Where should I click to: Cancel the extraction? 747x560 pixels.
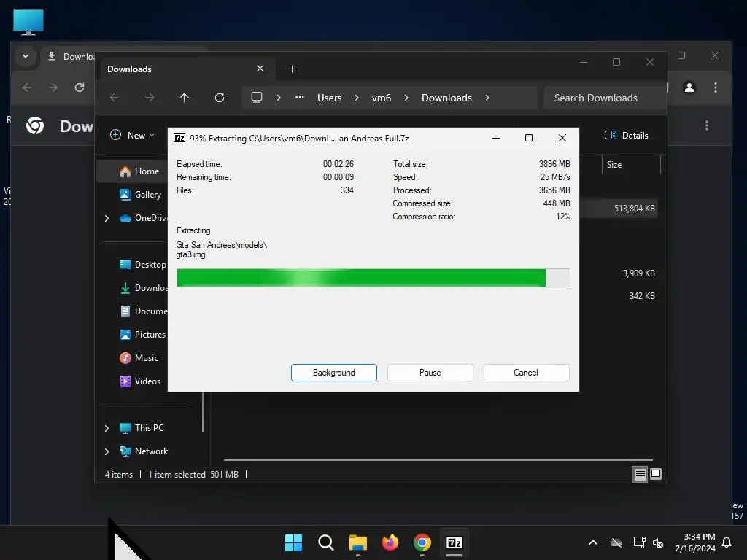pyautogui.click(x=526, y=373)
